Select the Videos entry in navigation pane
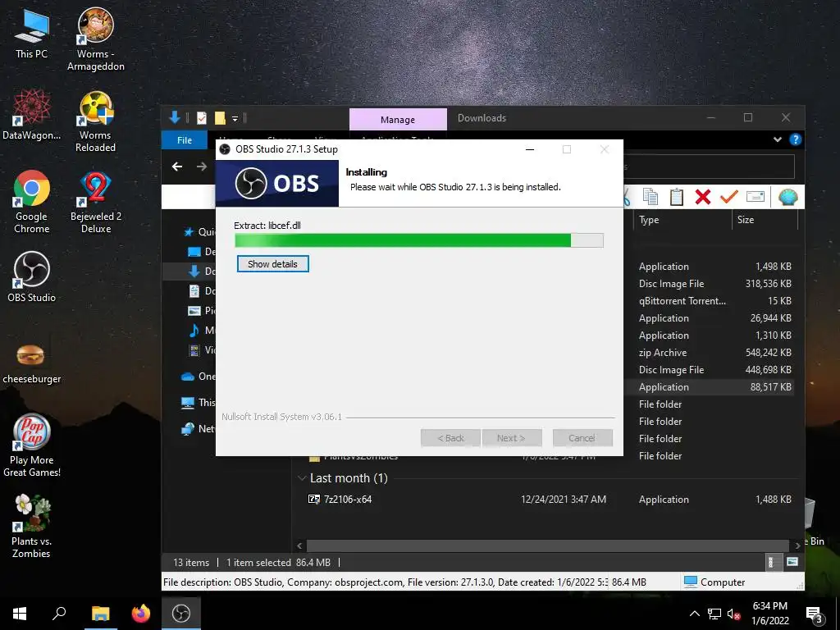 (x=202, y=350)
